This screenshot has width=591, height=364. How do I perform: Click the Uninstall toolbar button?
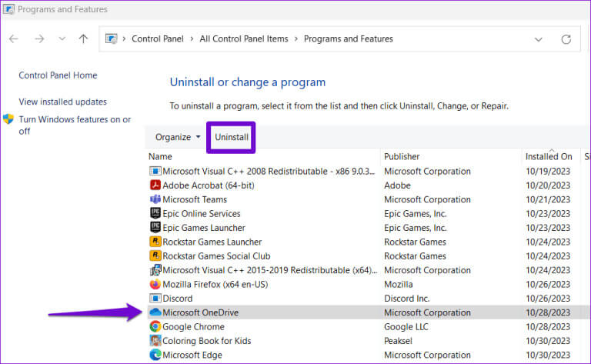232,137
